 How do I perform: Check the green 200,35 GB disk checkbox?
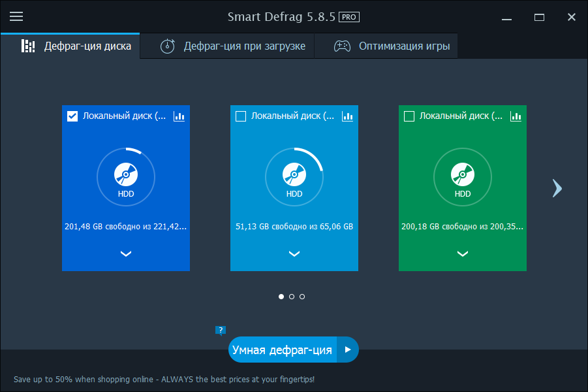[409, 116]
